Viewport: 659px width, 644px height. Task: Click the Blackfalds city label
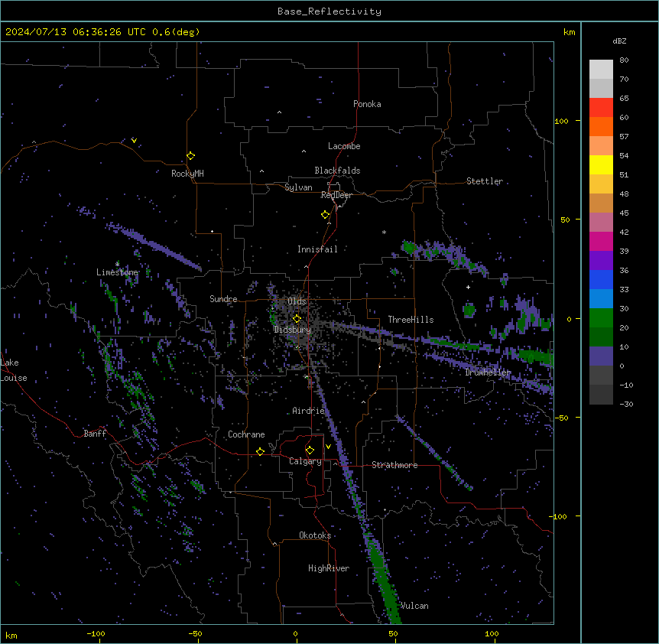[337, 171]
